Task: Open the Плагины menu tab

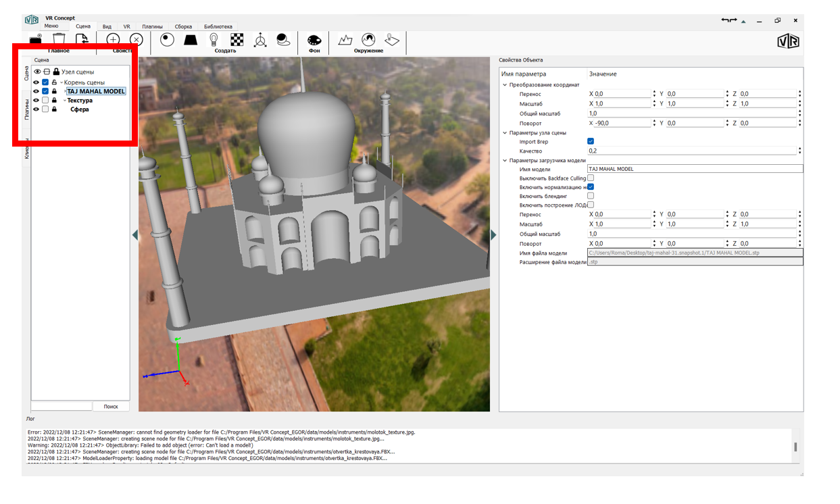Action: coord(152,27)
